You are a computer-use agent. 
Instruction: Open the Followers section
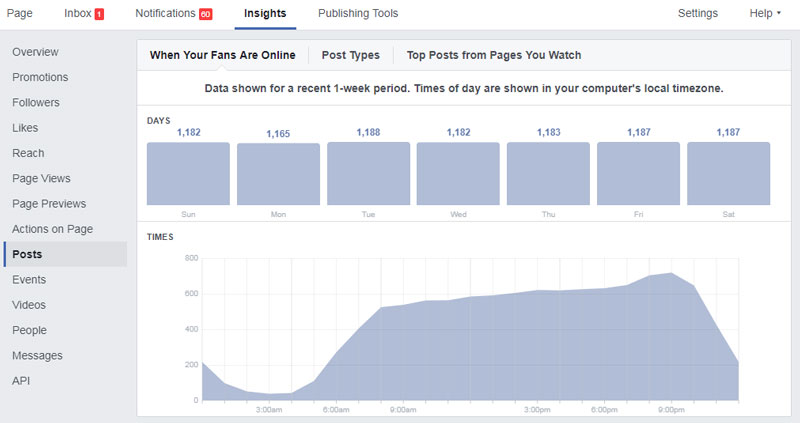(x=36, y=103)
